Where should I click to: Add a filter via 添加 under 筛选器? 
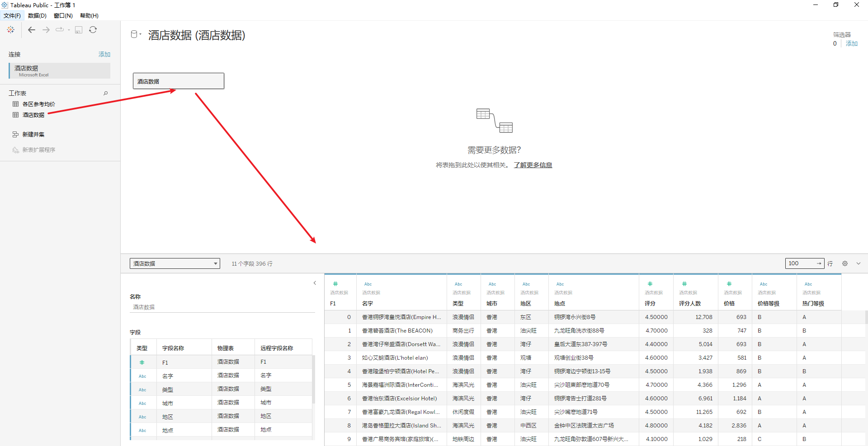[852, 44]
